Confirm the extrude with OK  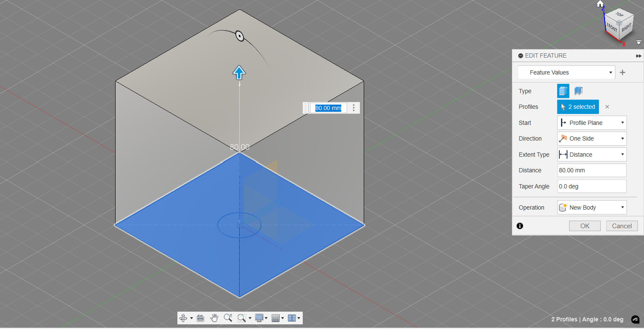pos(585,226)
